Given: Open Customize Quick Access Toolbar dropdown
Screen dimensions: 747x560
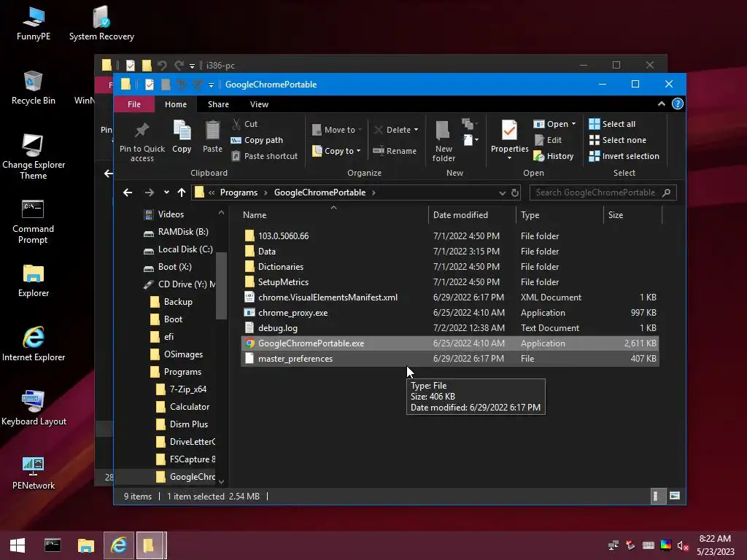Looking at the screenshot, I should tap(211, 85).
